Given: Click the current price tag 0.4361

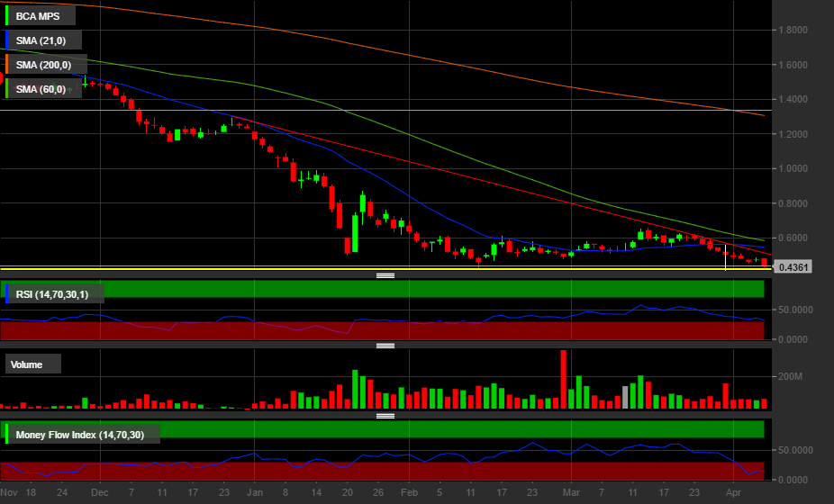Looking at the screenshot, I should (x=793, y=267).
